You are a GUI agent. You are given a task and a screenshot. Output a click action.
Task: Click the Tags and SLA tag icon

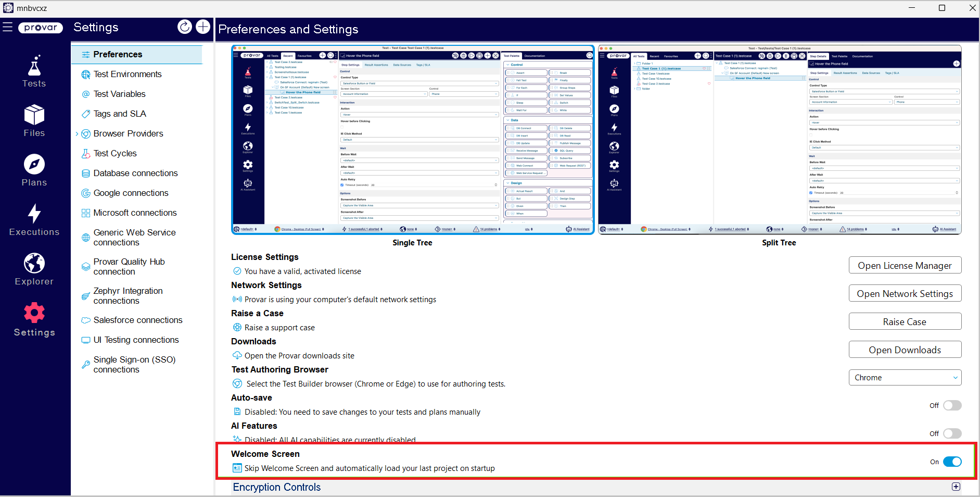[86, 114]
